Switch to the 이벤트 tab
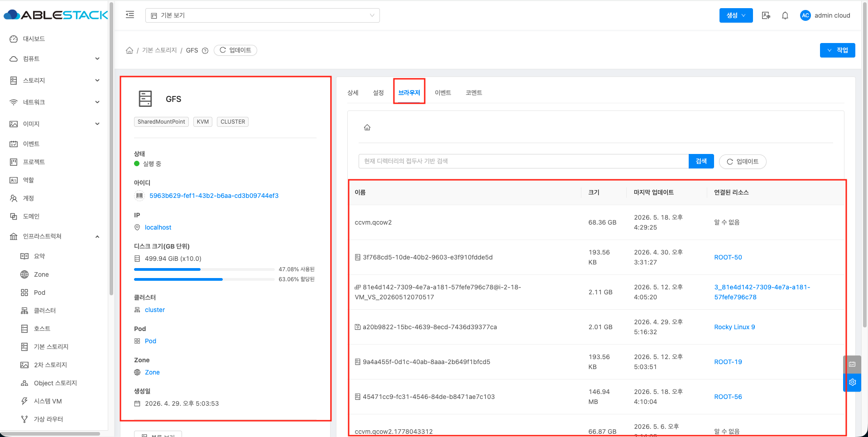Viewport: 868px width, 437px height. click(x=443, y=92)
